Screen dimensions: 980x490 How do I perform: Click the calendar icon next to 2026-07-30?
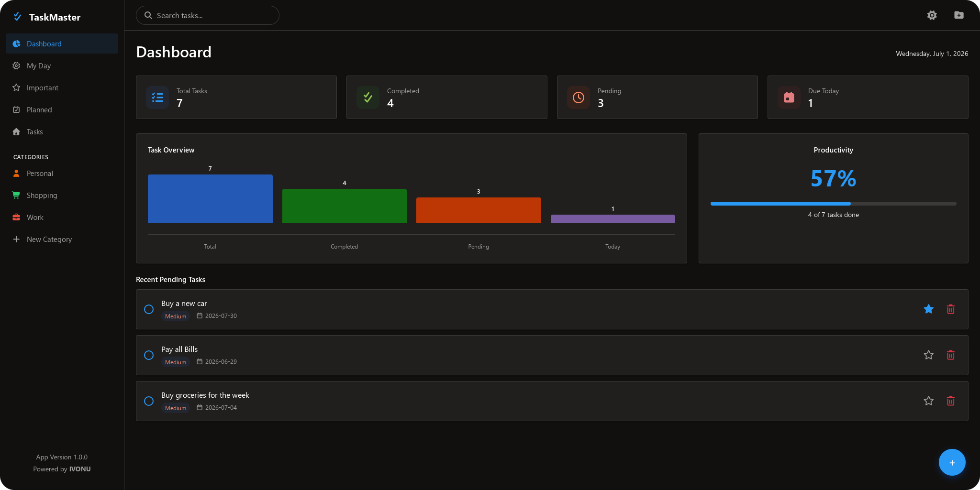point(200,316)
